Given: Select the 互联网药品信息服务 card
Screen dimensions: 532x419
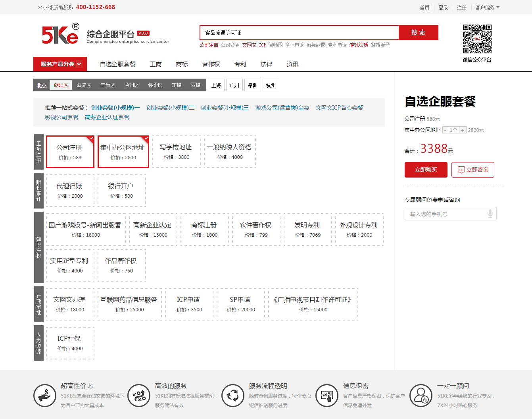Looking at the screenshot, I should tap(130, 304).
